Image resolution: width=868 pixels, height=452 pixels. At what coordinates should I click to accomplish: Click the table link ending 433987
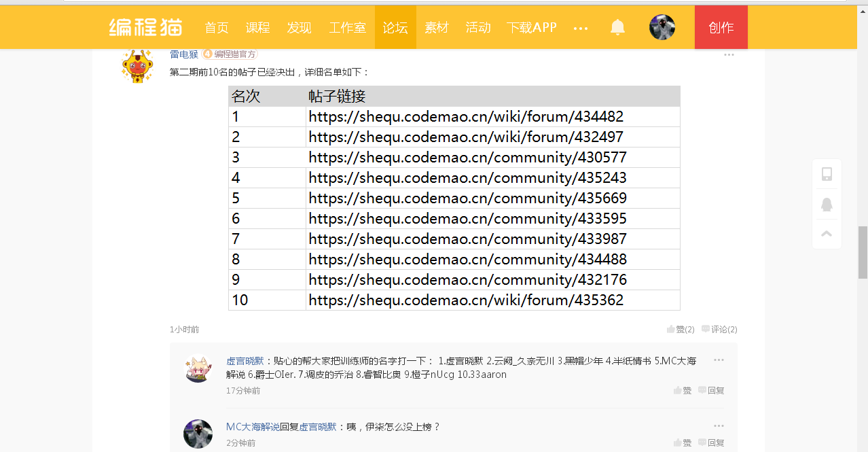[467, 239]
